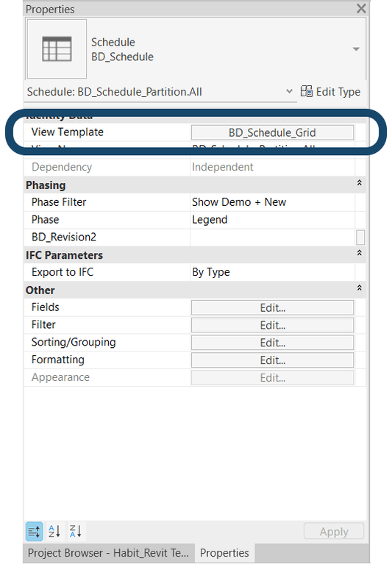392x564 pixels.
Task: Open the type selector dropdown arrow
Action: coord(356,49)
